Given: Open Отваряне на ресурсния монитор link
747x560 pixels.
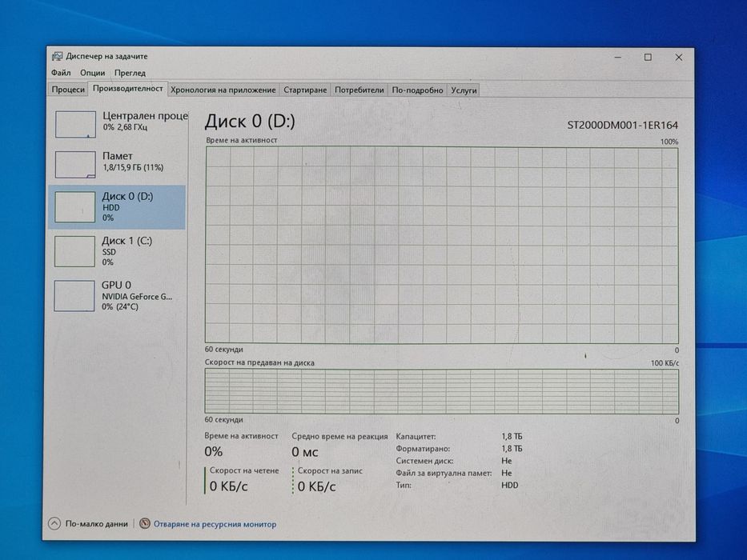Looking at the screenshot, I should [x=215, y=524].
